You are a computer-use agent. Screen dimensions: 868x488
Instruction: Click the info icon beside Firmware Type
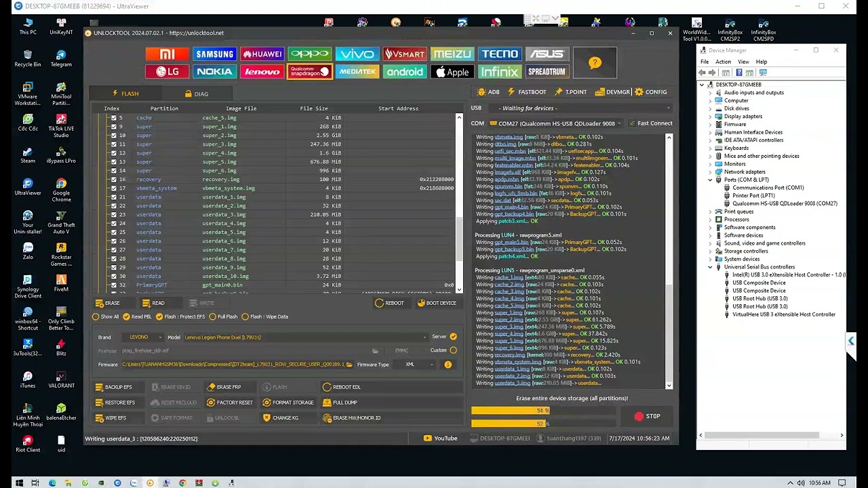click(448, 365)
